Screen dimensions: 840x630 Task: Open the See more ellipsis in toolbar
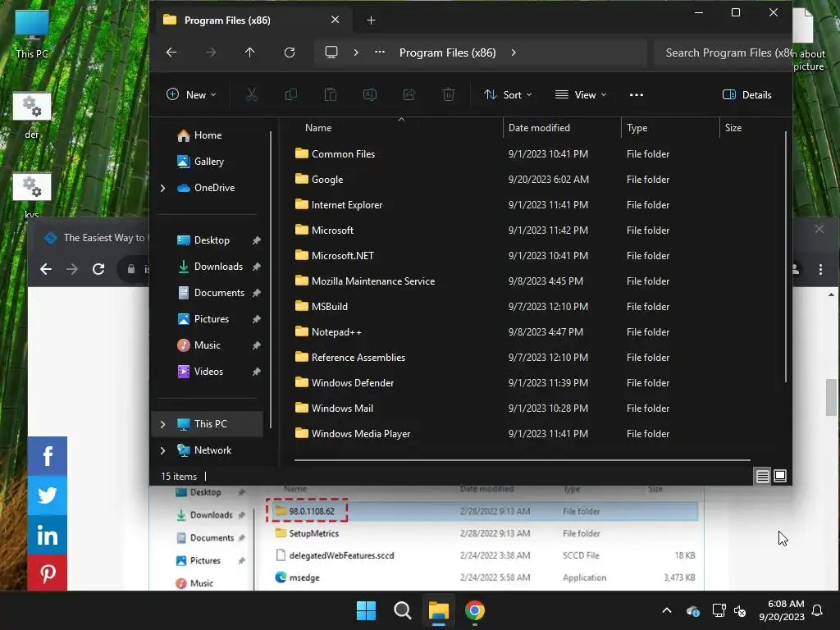[x=637, y=95]
